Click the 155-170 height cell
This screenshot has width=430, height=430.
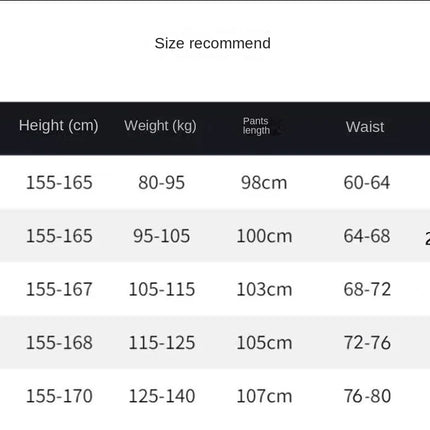click(x=59, y=396)
